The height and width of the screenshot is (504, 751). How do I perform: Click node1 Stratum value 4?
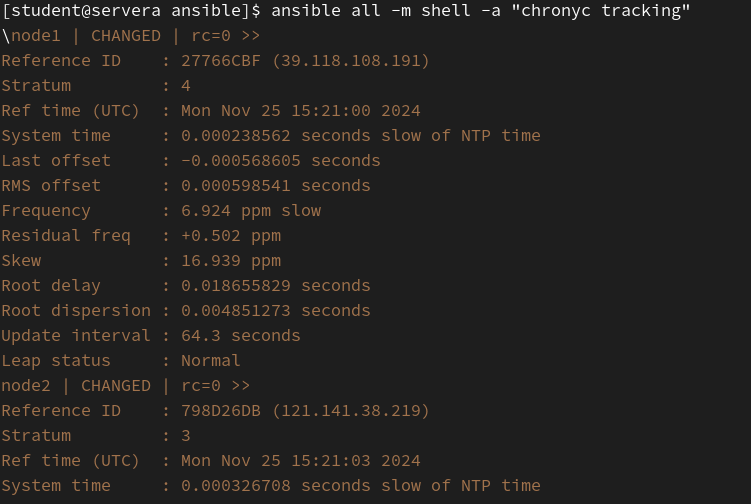coord(186,86)
